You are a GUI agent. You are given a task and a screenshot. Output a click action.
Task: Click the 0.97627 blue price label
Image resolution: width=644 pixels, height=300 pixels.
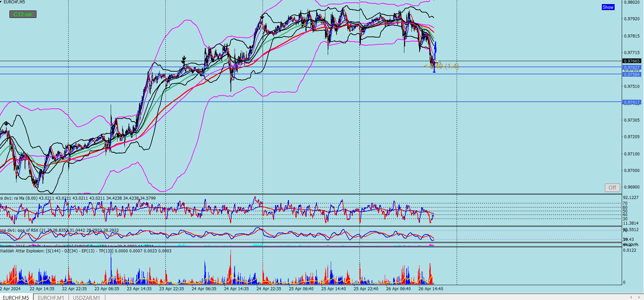click(632, 67)
